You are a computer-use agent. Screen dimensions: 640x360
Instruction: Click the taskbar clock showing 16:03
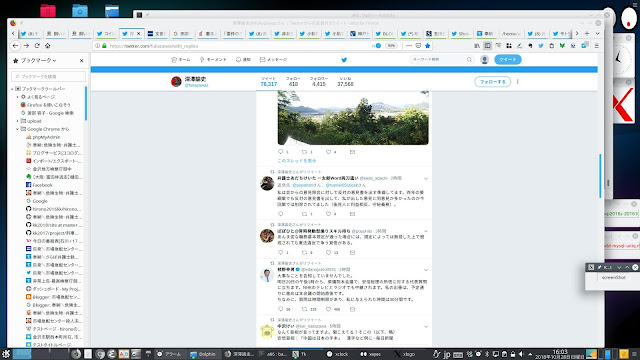[x=560, y=354]
